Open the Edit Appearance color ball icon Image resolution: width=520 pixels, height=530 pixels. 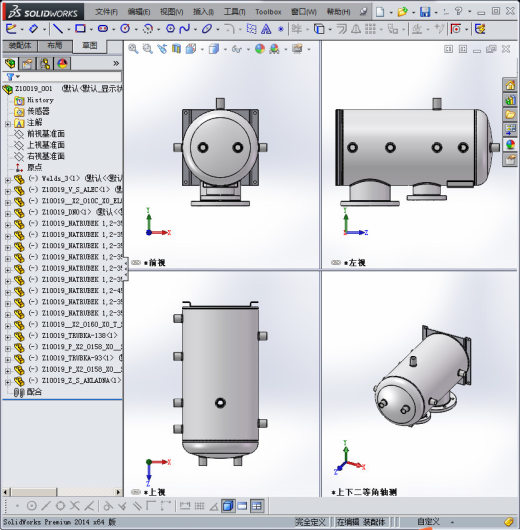(x=260, y=49)
